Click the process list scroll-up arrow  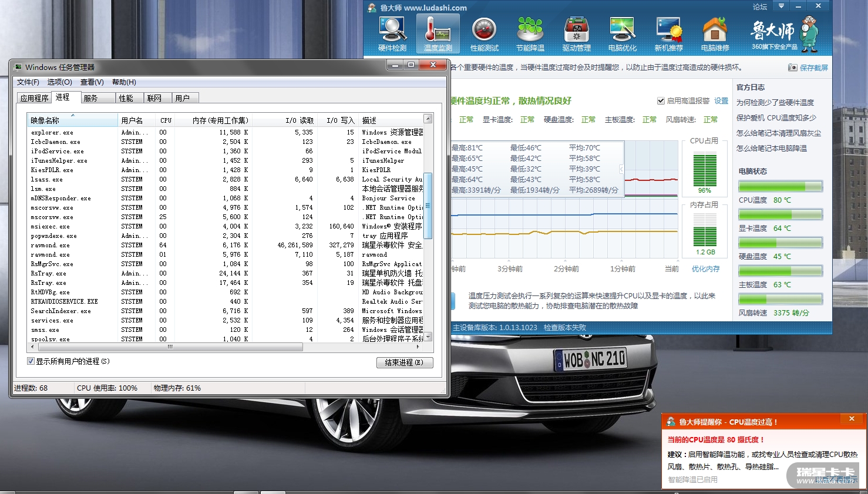(x=428, y=119)
